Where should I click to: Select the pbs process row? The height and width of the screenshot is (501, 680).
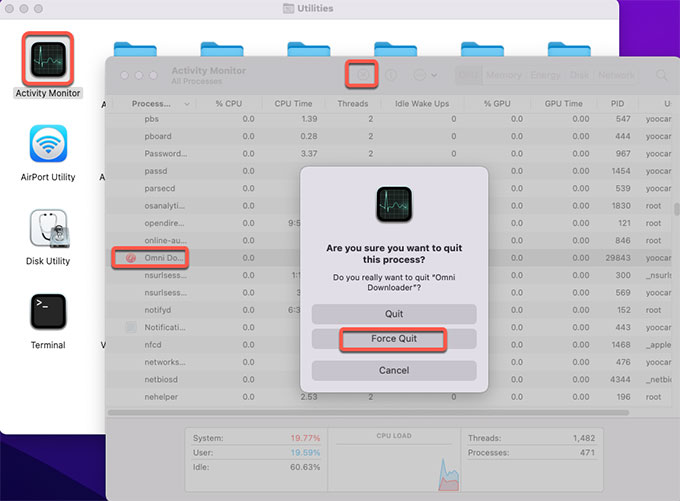(390, 119)
